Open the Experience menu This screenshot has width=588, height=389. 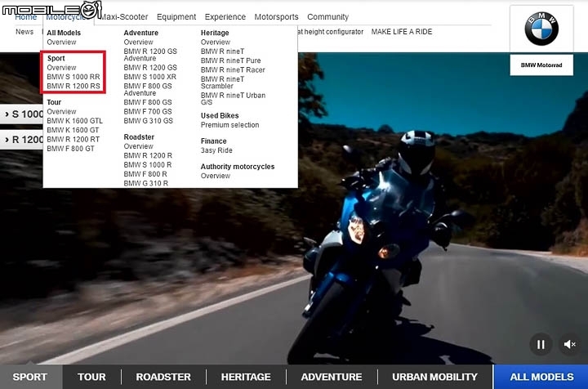225,17
